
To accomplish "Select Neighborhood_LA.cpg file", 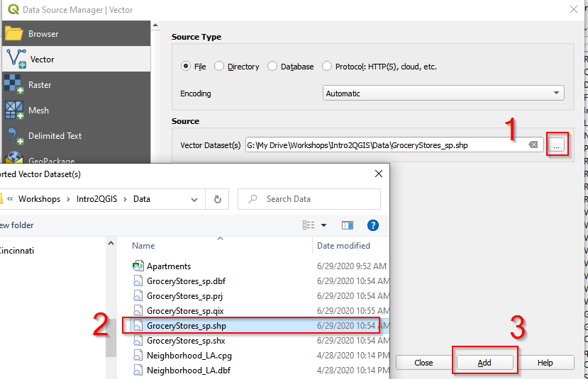I will tap(255, 356).
